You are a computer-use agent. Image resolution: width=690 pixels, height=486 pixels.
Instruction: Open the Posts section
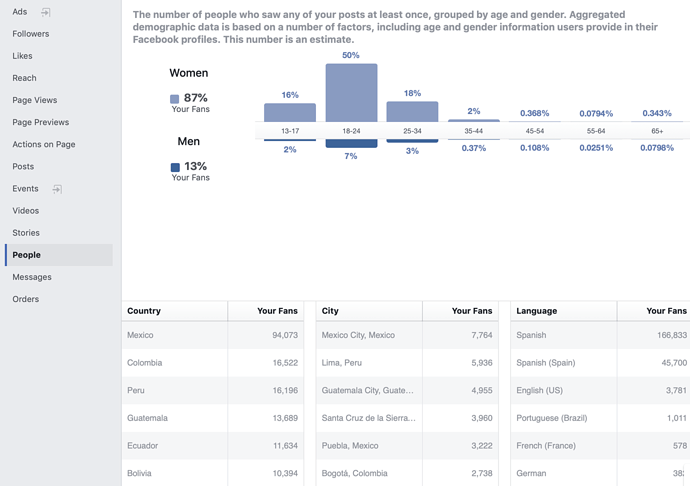tap(23, 167)
